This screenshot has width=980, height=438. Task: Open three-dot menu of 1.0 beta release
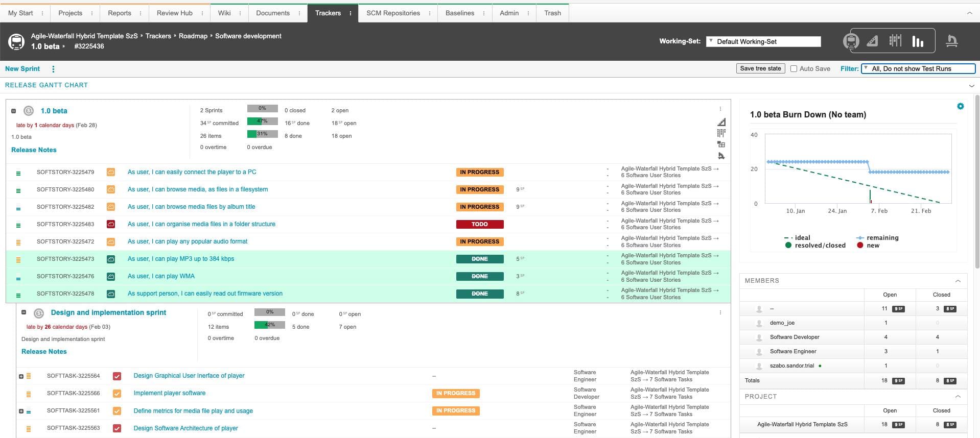(x=720, y=109)
